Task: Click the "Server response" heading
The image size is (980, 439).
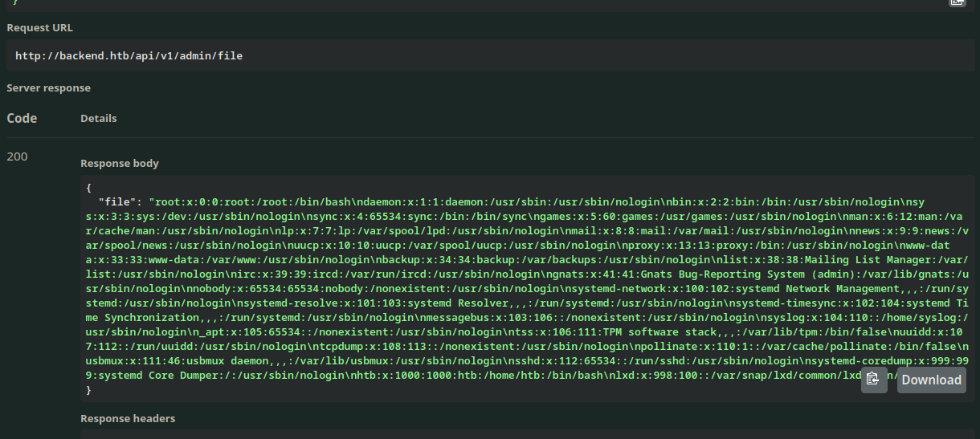Action: click(x=48, y=87)
